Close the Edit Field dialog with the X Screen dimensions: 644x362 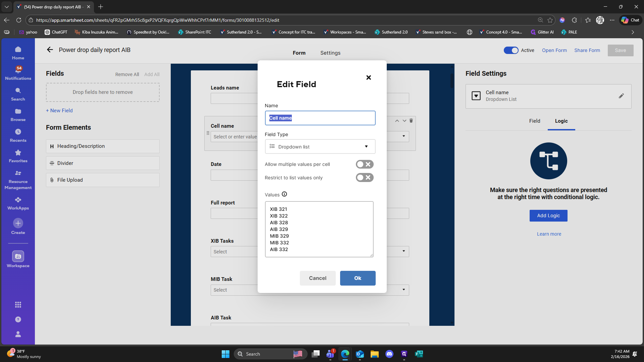click(369, 77)
